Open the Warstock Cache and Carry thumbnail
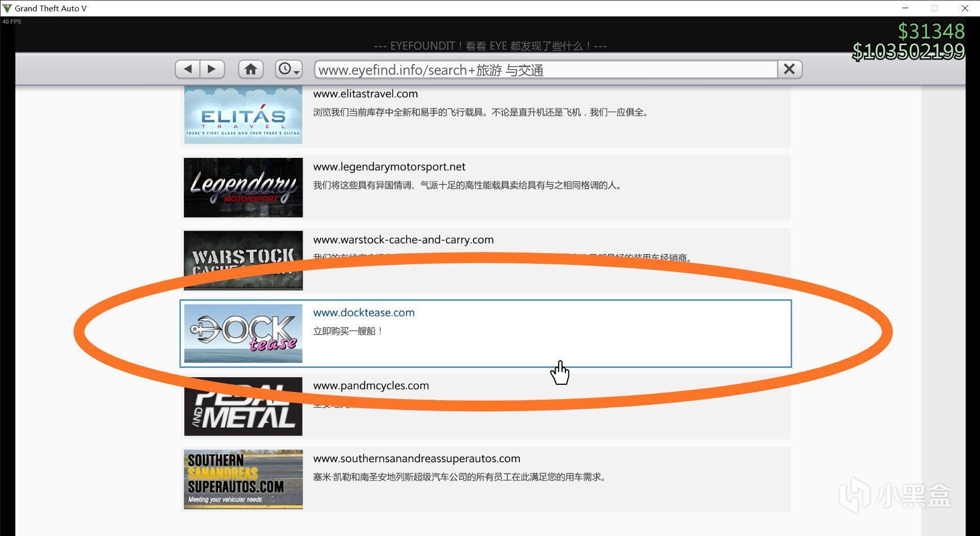 click(x=243, y=260)
